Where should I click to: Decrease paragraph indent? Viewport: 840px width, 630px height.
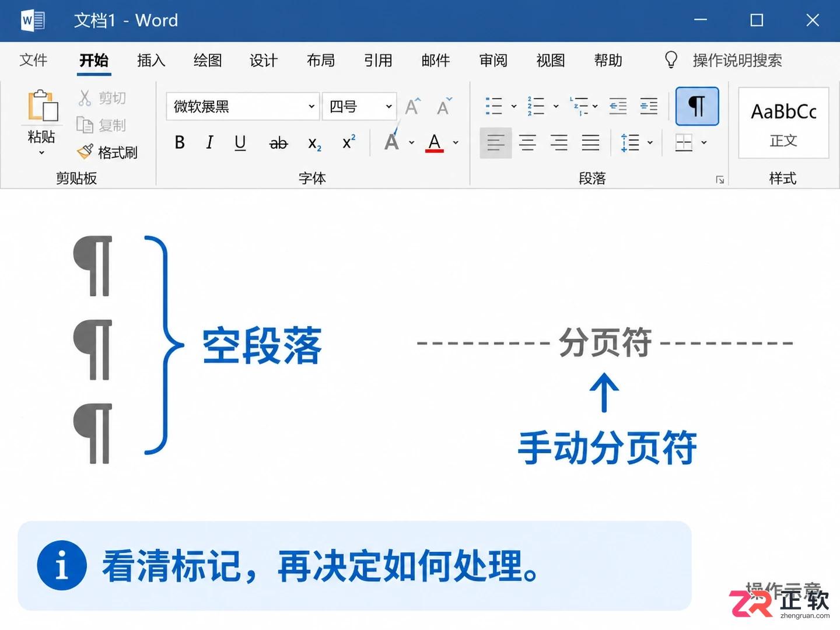618,106
